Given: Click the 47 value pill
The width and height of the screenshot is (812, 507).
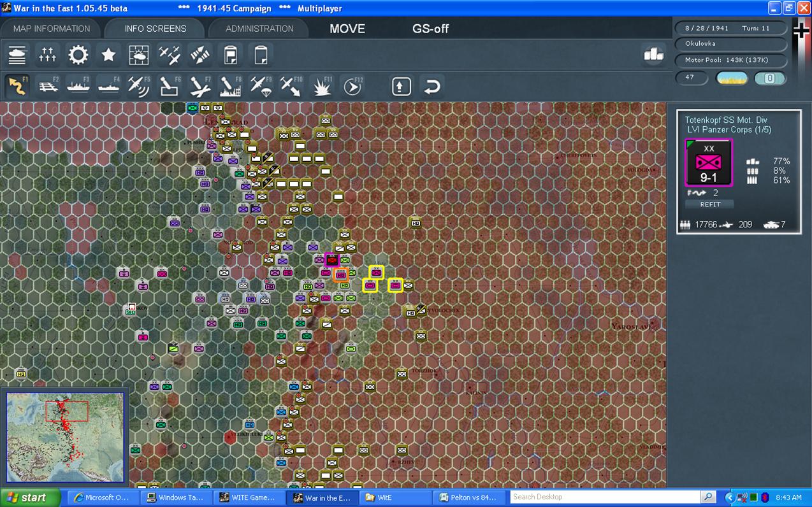Looking at the screenshot, I should click(692, 78).
